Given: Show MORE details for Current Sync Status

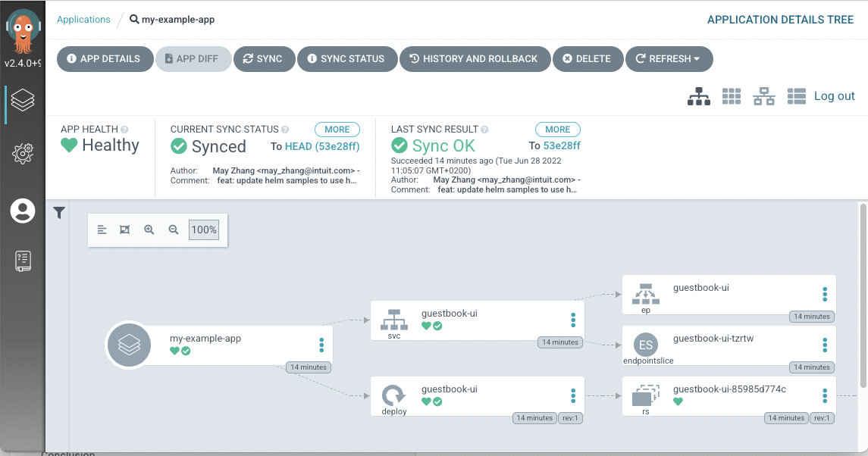Looking at the screenshot, I should click(337, 129).
